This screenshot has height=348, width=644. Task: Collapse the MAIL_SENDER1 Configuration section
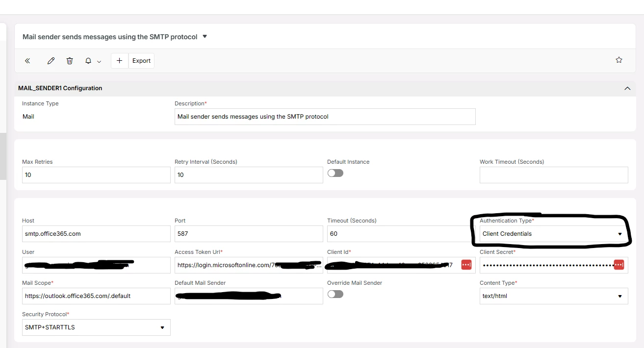tap(627, 88)
